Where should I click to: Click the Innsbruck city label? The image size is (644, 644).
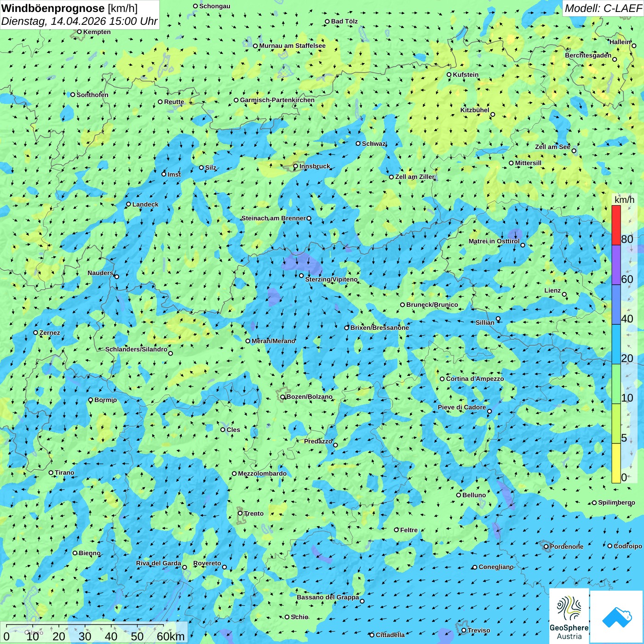tap(315, 166)
